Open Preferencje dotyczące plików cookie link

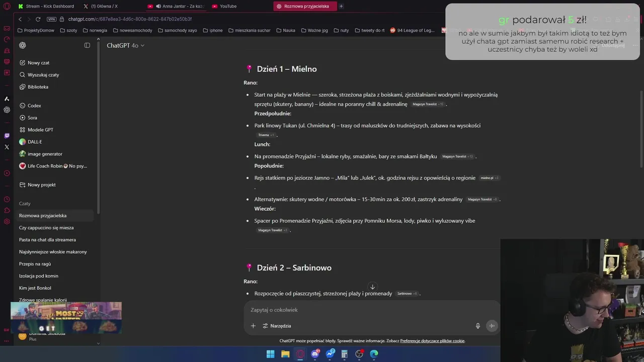point(432,341)
